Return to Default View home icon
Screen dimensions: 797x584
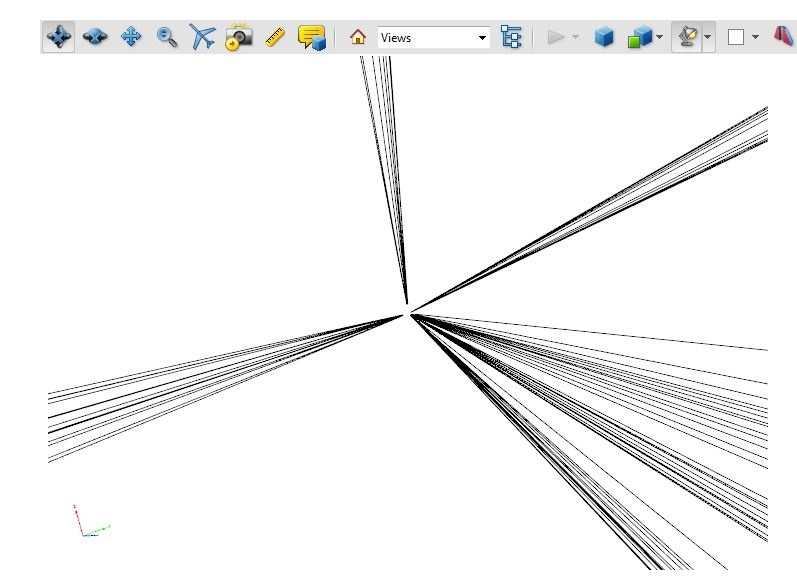pyautogui.click(x=358, y=37)
